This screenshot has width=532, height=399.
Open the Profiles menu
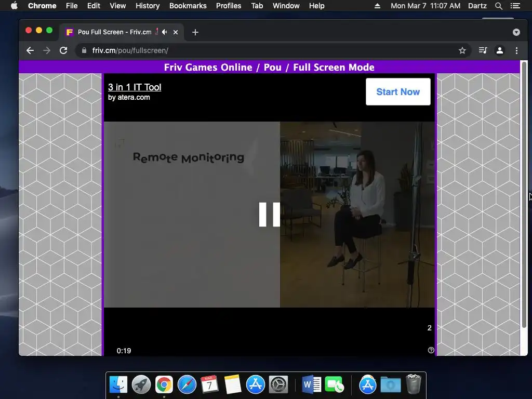[x=229, y=6]
